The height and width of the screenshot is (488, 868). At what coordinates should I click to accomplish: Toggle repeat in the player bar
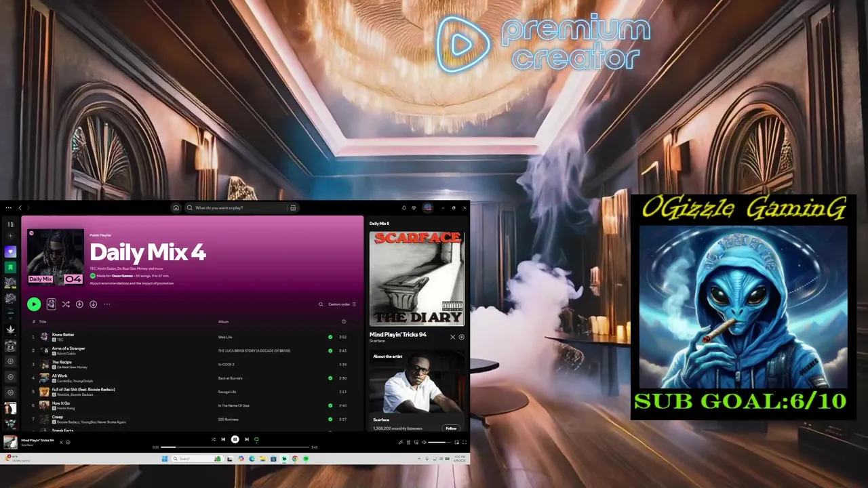click(256, 439)
